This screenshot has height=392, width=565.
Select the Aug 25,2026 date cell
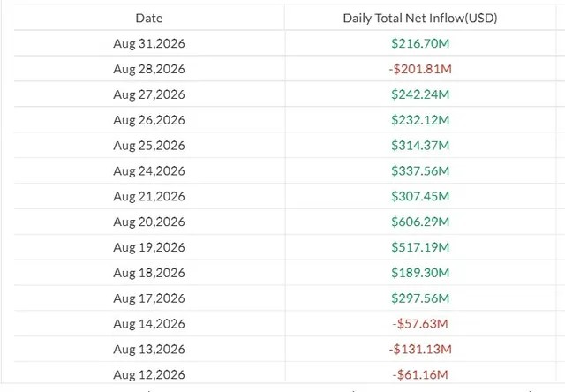(x=149, y=146)
